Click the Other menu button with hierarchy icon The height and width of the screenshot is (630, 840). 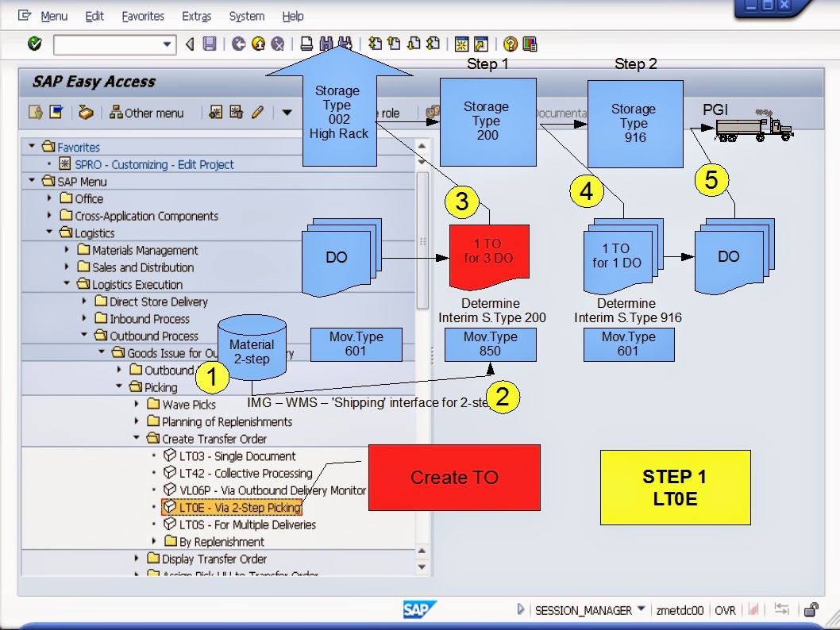tap(147, 113)
